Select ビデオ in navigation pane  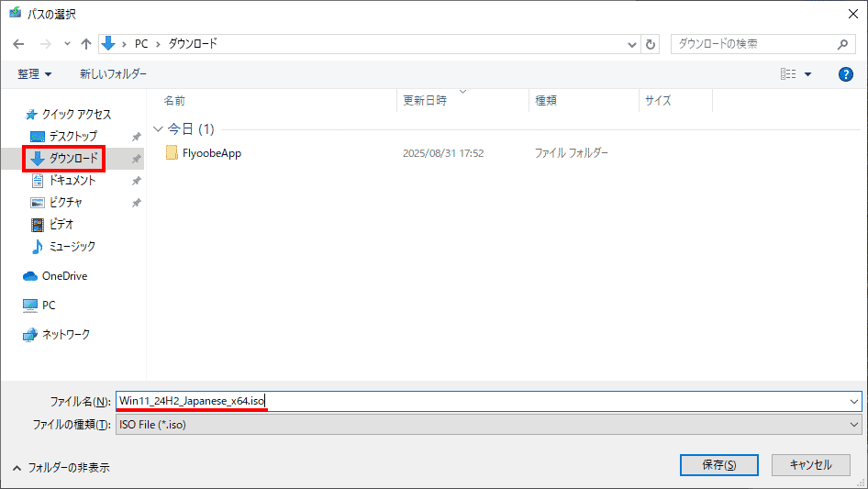coord(52,224)
